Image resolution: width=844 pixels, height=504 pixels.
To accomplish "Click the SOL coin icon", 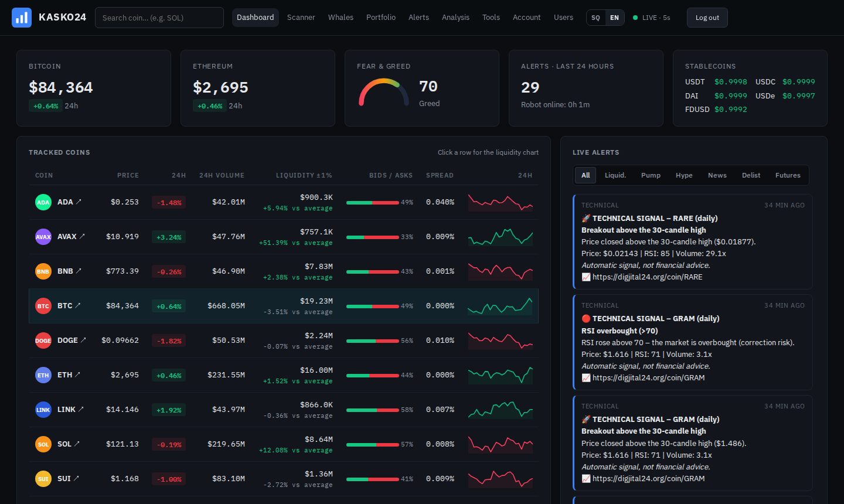I will pos(43,444).
